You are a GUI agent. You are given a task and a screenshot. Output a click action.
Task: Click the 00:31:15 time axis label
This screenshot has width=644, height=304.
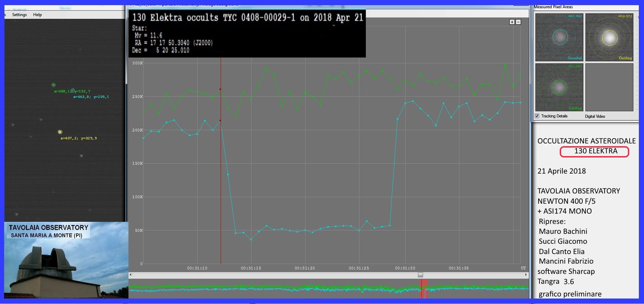click(251, 268)
